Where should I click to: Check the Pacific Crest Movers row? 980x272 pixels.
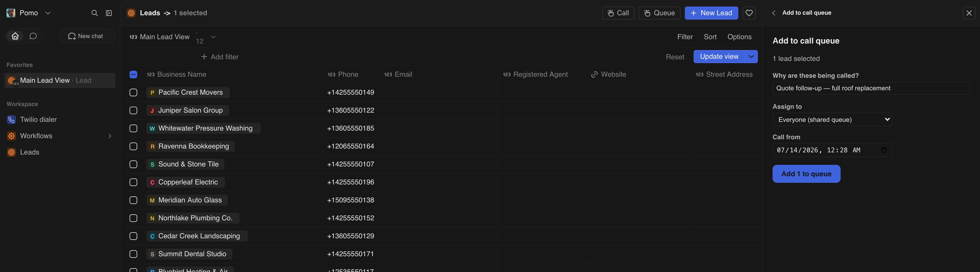[133, 92]
